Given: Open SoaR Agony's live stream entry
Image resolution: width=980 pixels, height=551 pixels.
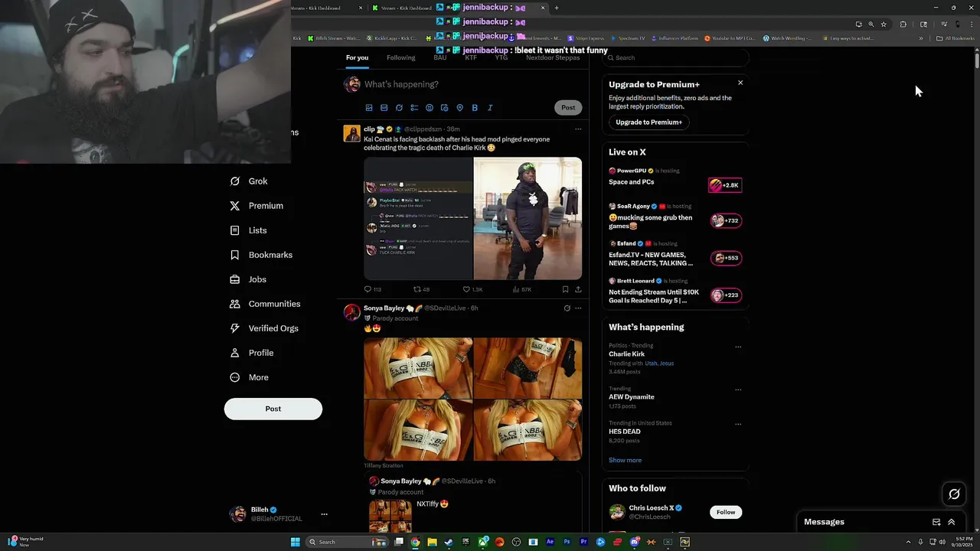Looking at the screenshot, I should (x=675, y=217).
